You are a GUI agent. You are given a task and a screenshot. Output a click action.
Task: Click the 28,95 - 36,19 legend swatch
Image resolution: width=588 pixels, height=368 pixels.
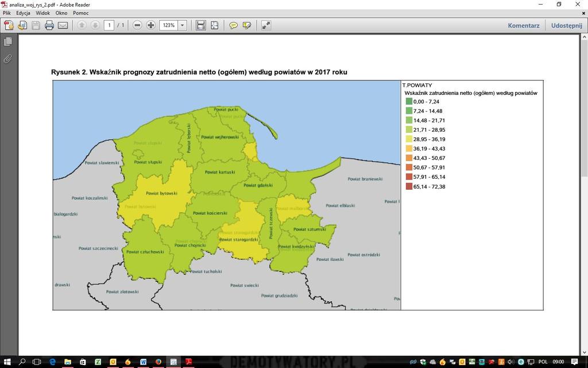pos(409,139)
